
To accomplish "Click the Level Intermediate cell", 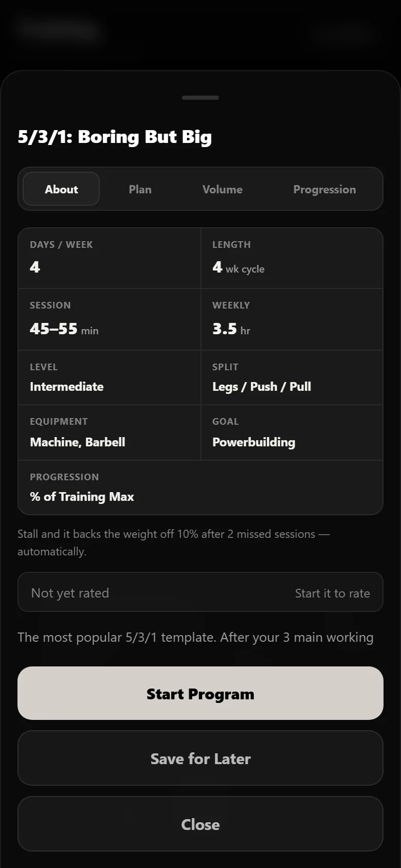I will pos(110,377).
